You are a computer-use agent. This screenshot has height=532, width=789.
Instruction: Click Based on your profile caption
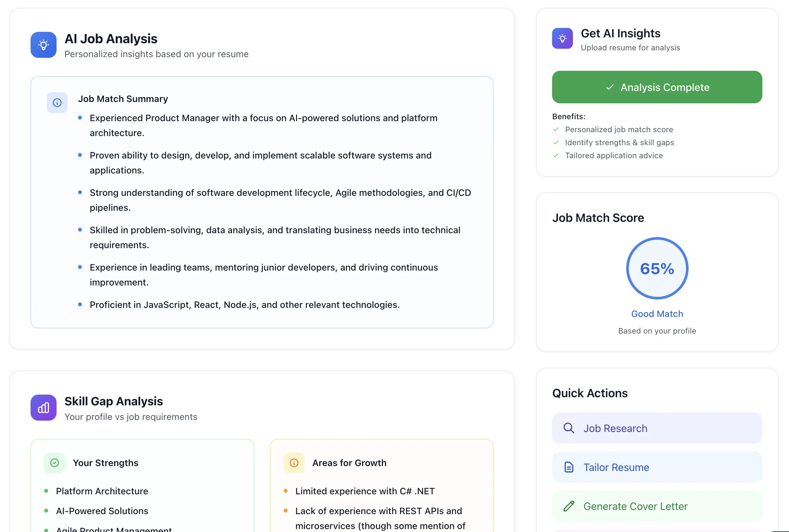(657, 331)
